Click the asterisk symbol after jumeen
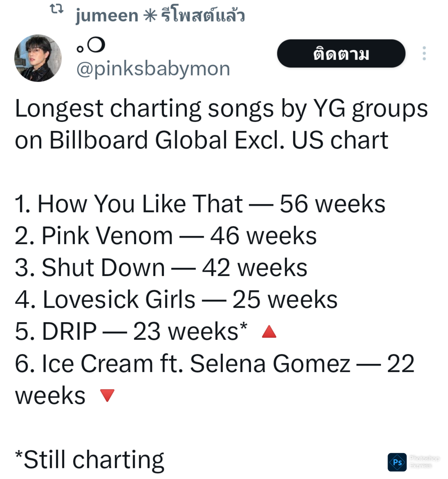Screen dimensions: 448x479 click(x=150, y=15)
